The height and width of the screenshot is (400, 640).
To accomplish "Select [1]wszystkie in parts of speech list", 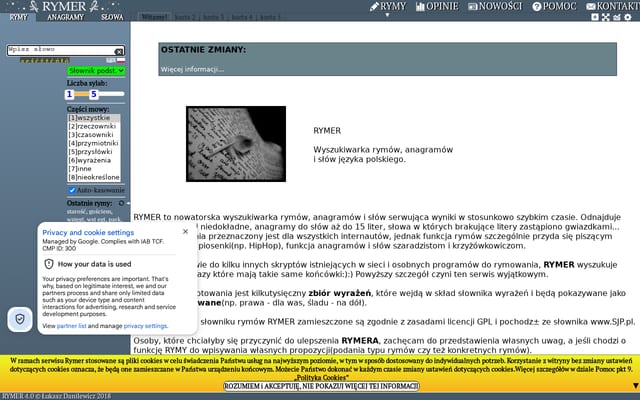I will point(94,118).
